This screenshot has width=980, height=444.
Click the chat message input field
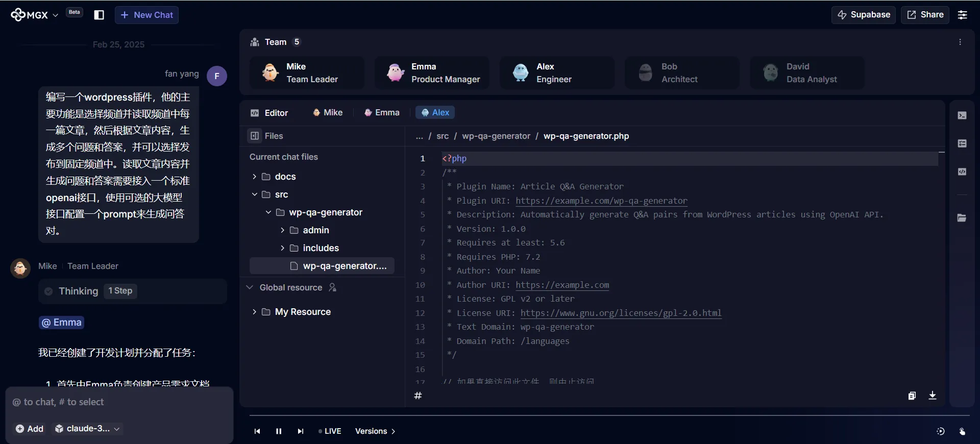click(x=119, y=402)
